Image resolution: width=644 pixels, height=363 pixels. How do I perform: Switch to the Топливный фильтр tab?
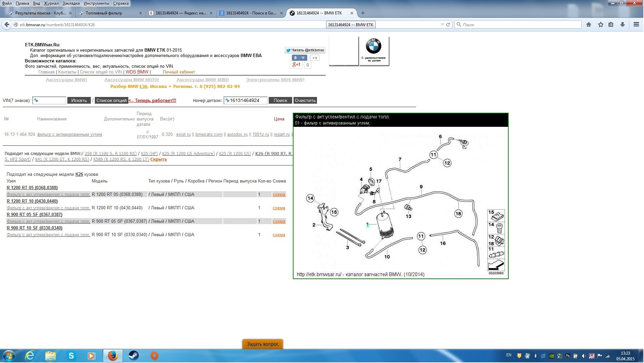[104, 13]
